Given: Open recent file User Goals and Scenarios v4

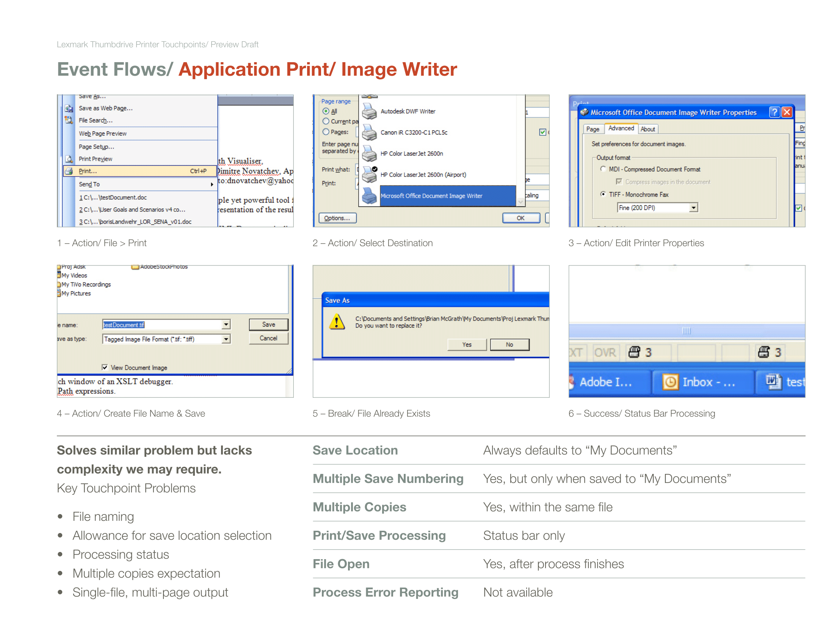Looking at the screenshot, I should pyautogui.click(x=132, y=210).
